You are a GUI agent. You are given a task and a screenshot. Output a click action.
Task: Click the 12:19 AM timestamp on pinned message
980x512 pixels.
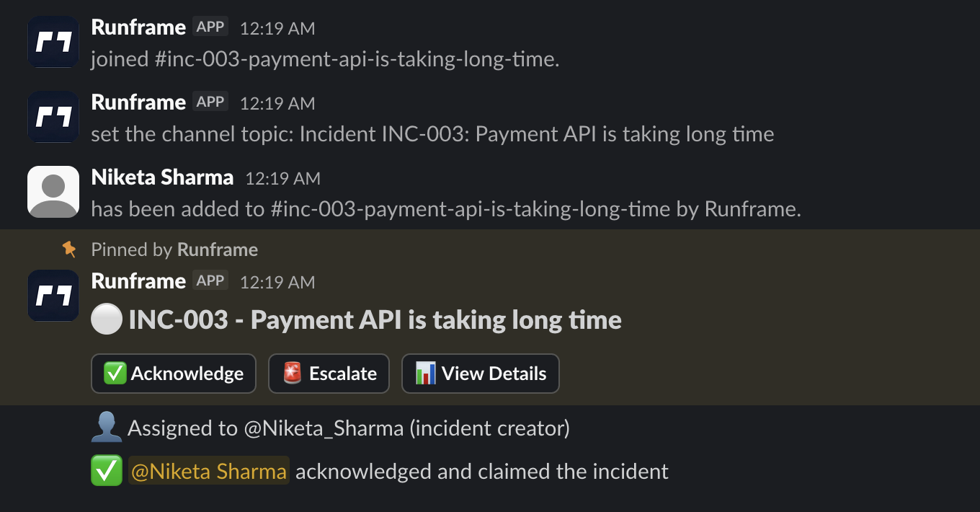(277, 282)
